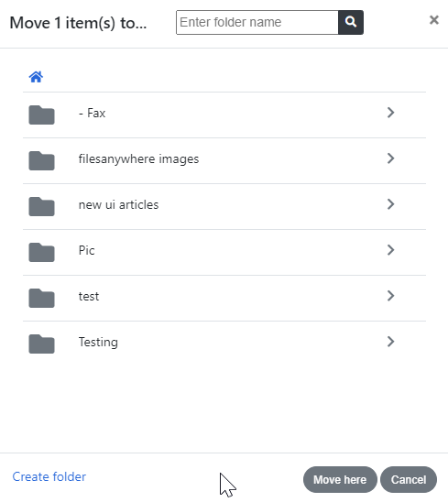448x502 pixels.
Task: Click the folder icon beside - Fax
Action: pos(41,115)
